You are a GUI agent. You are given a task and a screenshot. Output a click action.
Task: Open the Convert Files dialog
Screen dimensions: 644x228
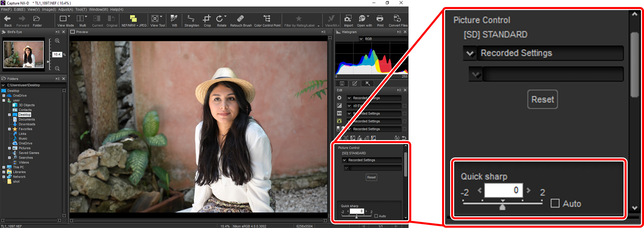pyautogui.click(x=398, y=20)
